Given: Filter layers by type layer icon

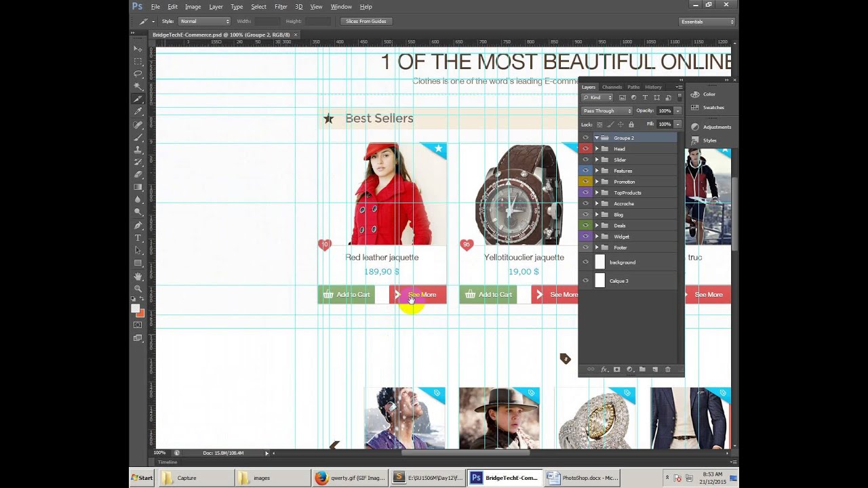Looking at the screenshot, I should click(x=645, y=98).
